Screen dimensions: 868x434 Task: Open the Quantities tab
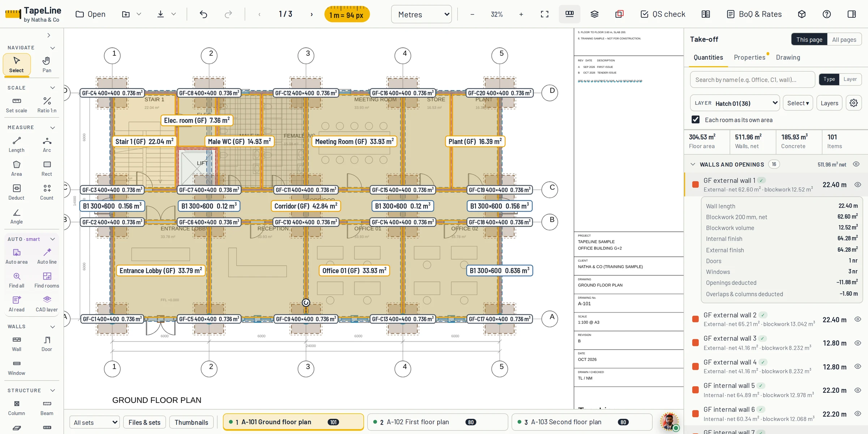pyautogui.click(x=708, y=58)
